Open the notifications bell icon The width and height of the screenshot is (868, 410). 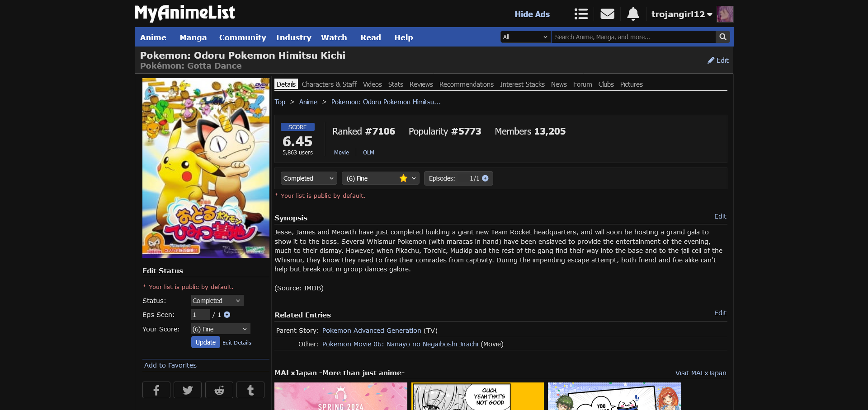[x=633, y=14]
